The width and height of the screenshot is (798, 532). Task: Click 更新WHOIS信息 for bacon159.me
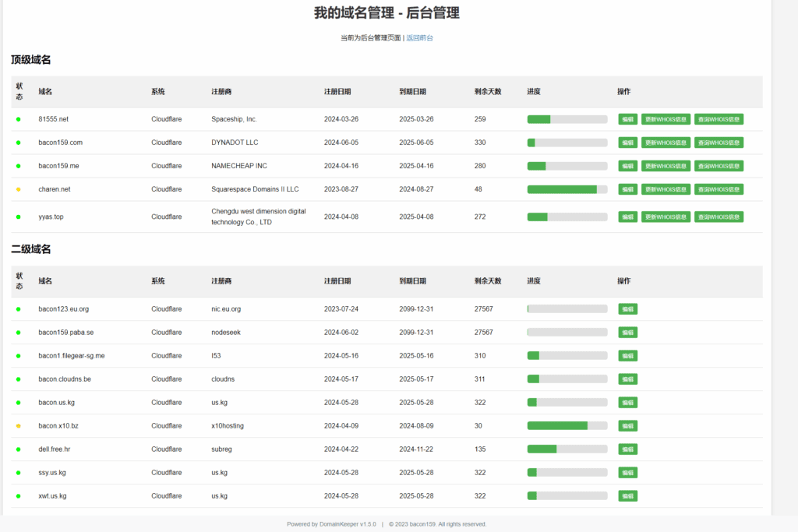click(x=666, y=166)
